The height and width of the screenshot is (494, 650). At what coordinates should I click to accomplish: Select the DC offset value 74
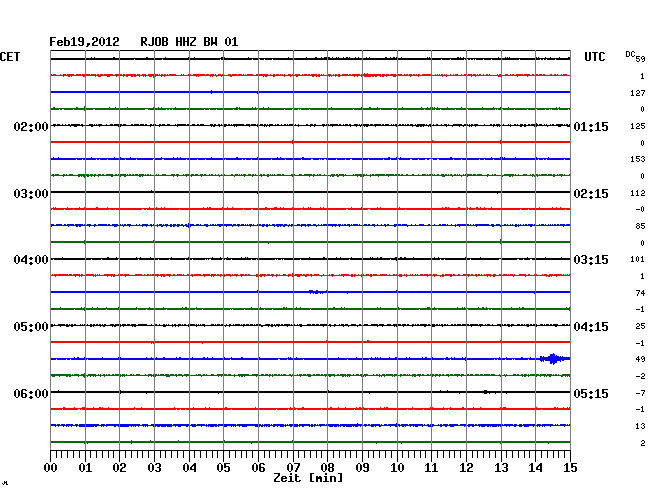pos(640,293)
